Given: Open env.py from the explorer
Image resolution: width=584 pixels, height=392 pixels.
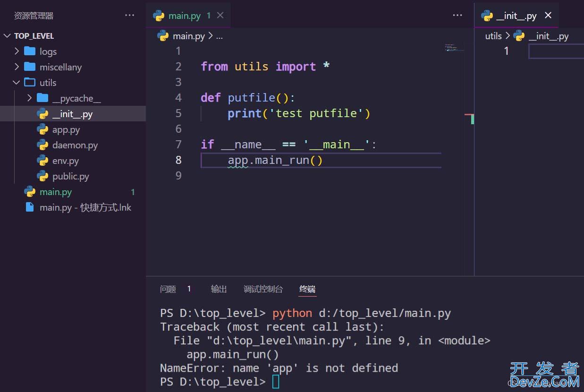Looking at the screenshot, I should click(x=73, y=161).
